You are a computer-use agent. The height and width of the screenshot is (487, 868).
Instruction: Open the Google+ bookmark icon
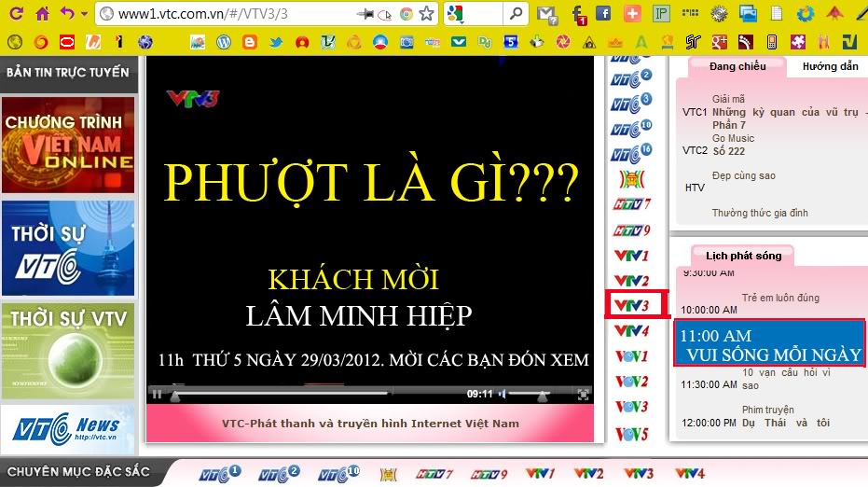pos(719,42)
